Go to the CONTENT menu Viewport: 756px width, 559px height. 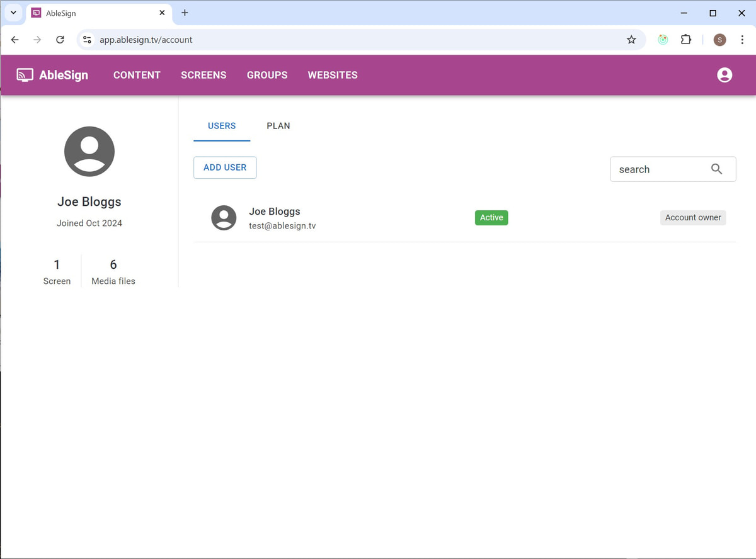tap(137, 75)
